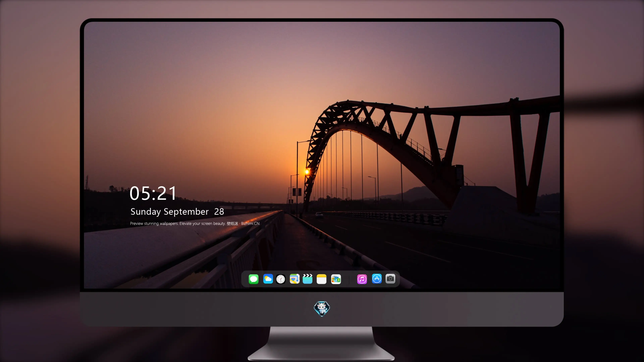644x362 pixels.
Task: Open the Clock app icon
Action: tap(281, 279)
